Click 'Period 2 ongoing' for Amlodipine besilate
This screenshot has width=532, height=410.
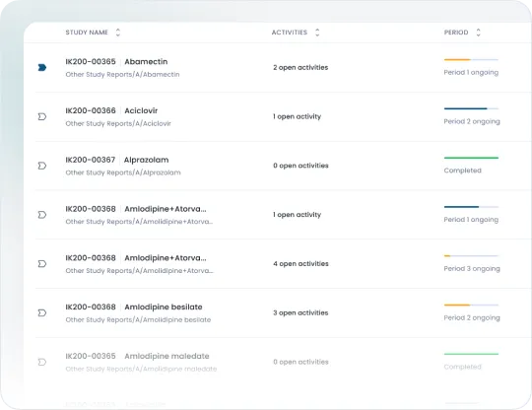(472, 317)
